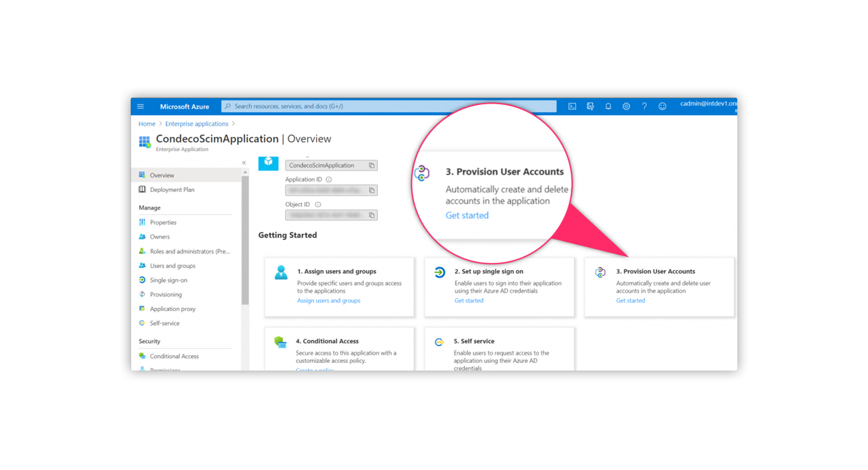Screen dimensions: 868x470
Task: Click the Getting Started heading
Action: tap(288, 235)
